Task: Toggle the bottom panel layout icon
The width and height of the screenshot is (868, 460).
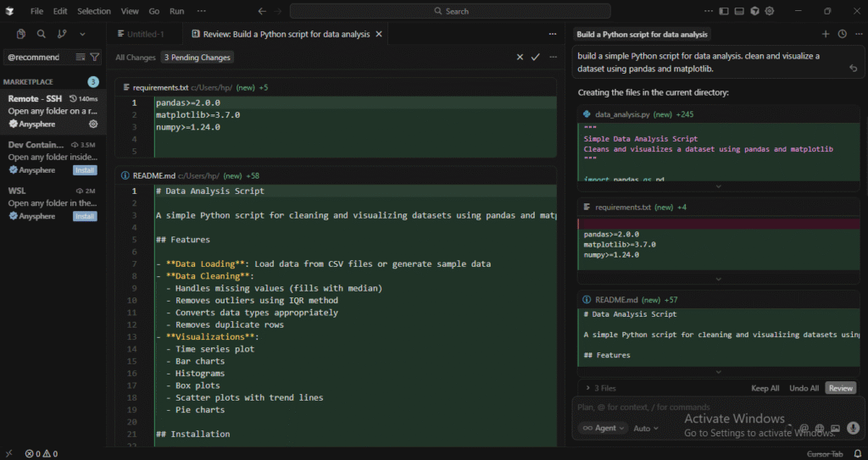Action: [x=739, y=11]
